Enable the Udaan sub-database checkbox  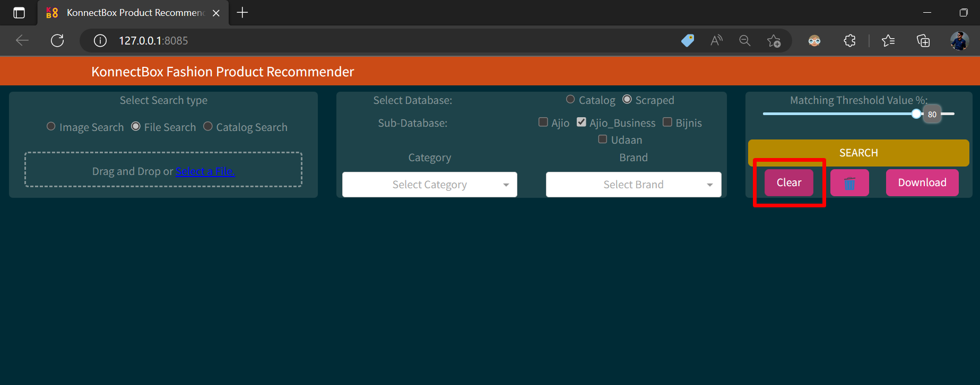pos(603,139)
